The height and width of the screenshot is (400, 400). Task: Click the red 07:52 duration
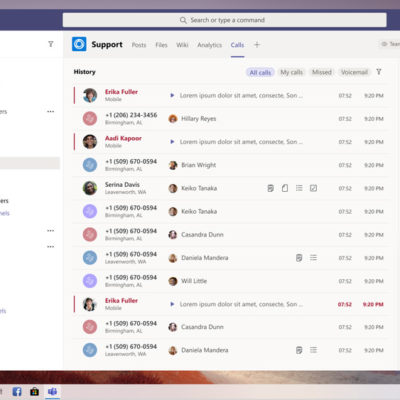pos(345,304)
